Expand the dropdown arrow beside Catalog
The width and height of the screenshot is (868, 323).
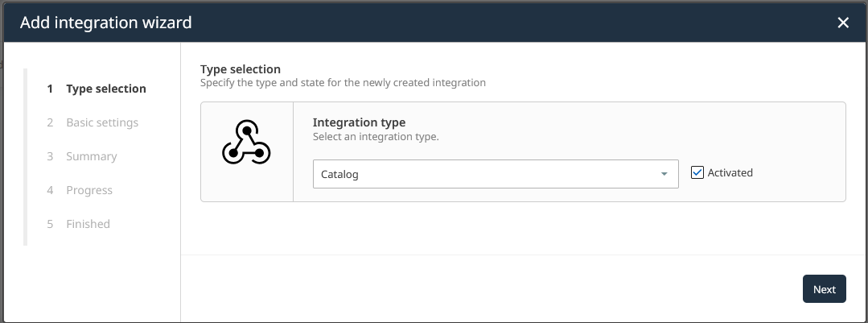(x=664, y=174)
